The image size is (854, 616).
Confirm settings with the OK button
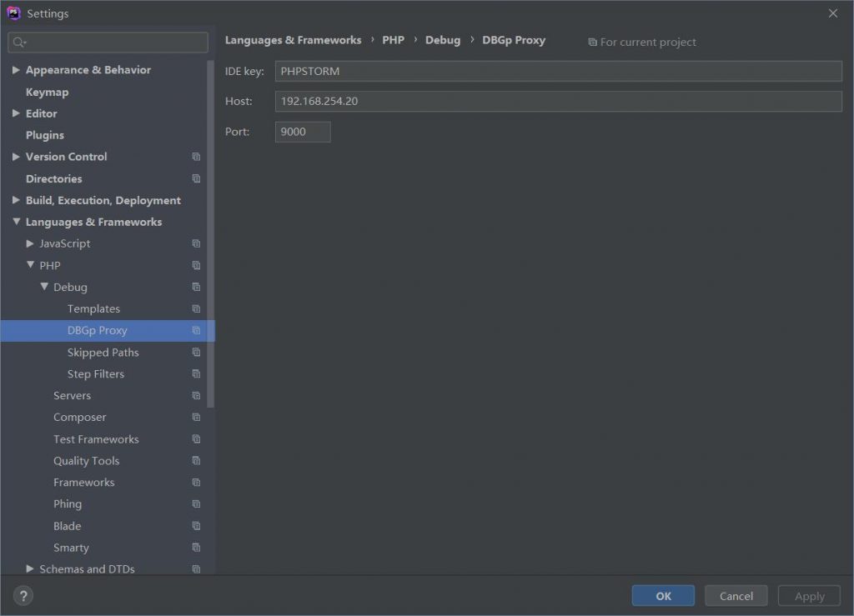tap(663, 596)
